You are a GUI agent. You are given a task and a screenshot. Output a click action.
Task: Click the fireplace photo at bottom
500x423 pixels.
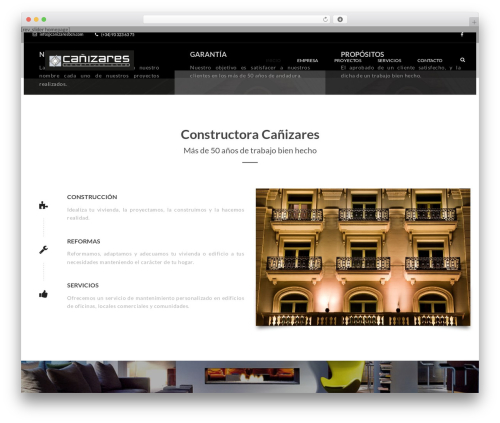click(252, 377)
